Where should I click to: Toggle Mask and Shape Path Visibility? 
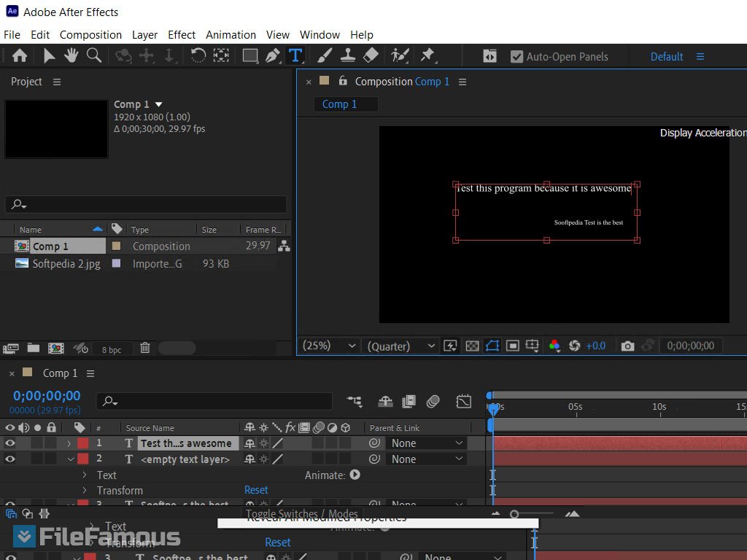tap(492, 346)
